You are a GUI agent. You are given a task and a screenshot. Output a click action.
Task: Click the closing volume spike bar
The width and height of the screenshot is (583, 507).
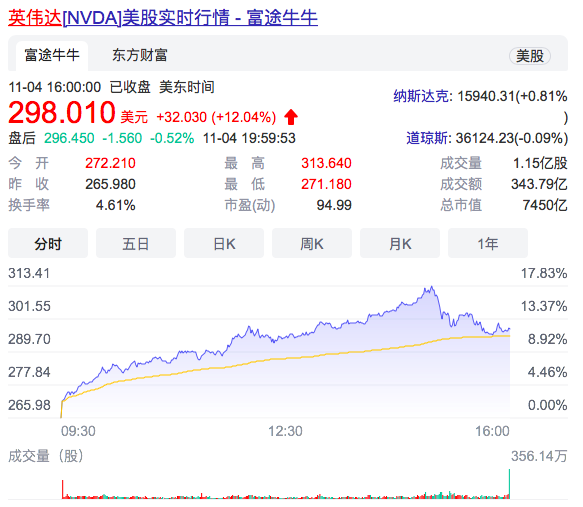[509, 484]
